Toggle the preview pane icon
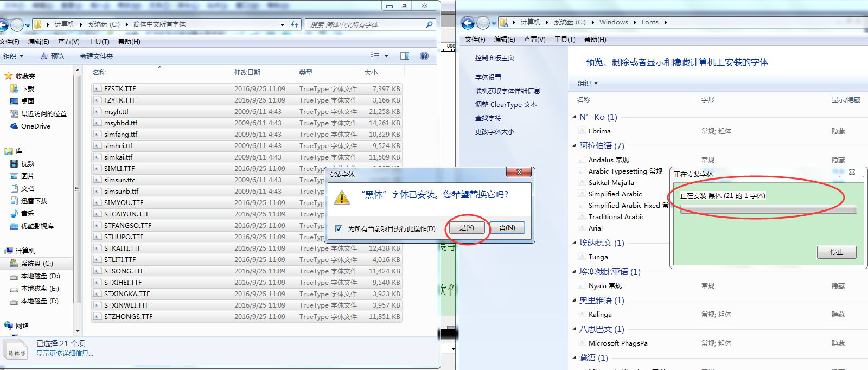The image size is (868, 370). pos(404,56)
